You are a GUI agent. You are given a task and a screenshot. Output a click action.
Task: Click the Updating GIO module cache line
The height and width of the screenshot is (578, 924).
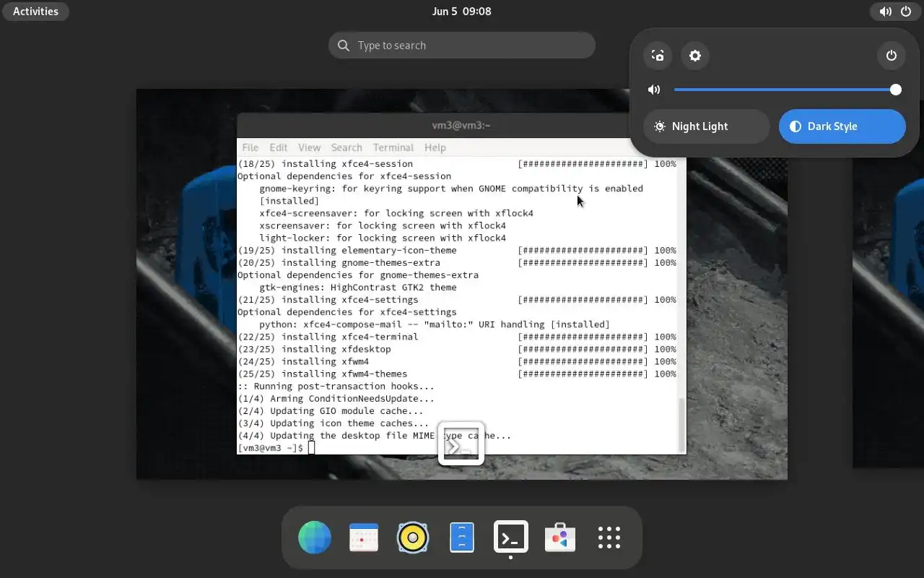(x=331, y=411)
